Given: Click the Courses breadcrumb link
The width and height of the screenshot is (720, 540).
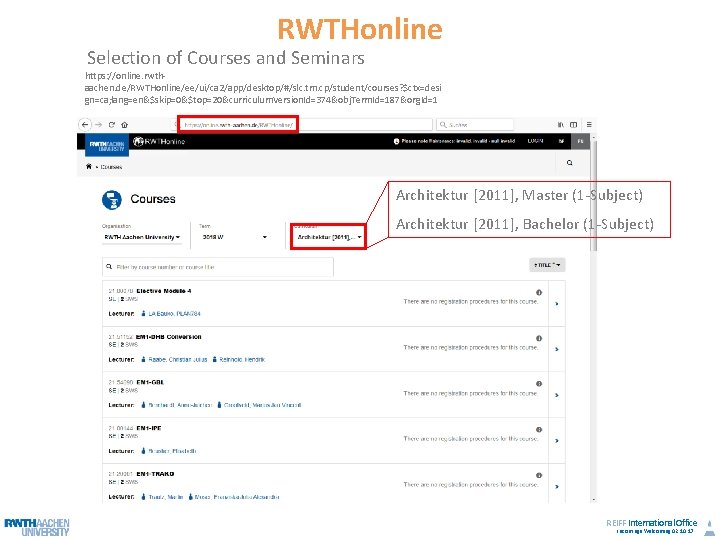Looking at the screenshot, I should 111,167.
